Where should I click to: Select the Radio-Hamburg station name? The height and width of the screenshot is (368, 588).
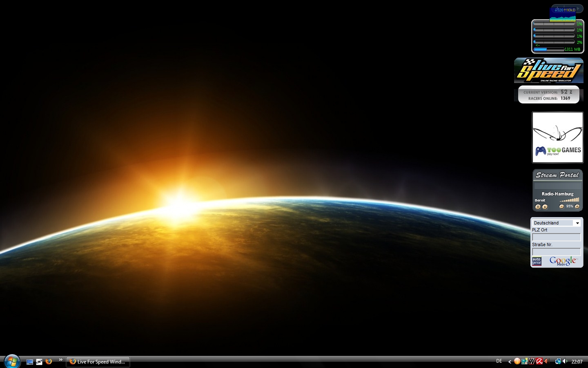pos(557,194)
